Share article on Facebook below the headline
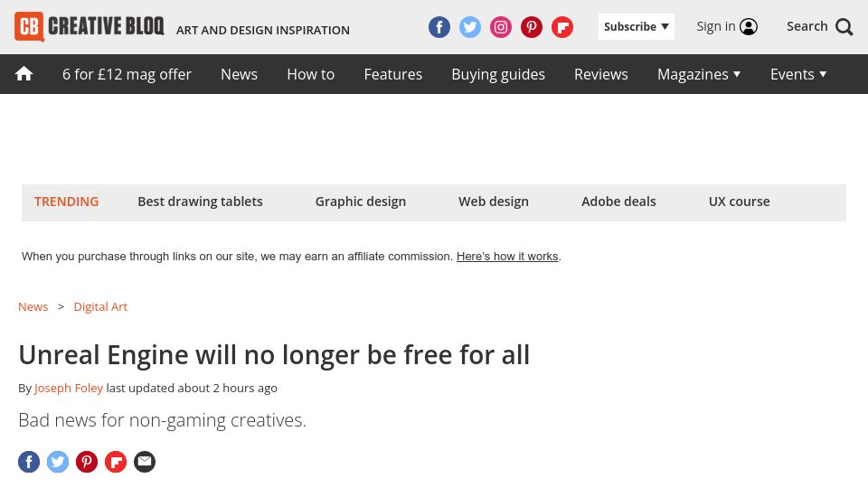Viewport: 868px width, 488px height. click(x=29, y=462)
